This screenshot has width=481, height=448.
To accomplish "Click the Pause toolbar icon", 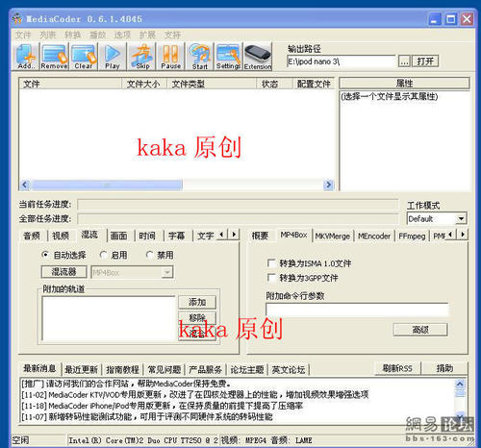I will (170, 57).
